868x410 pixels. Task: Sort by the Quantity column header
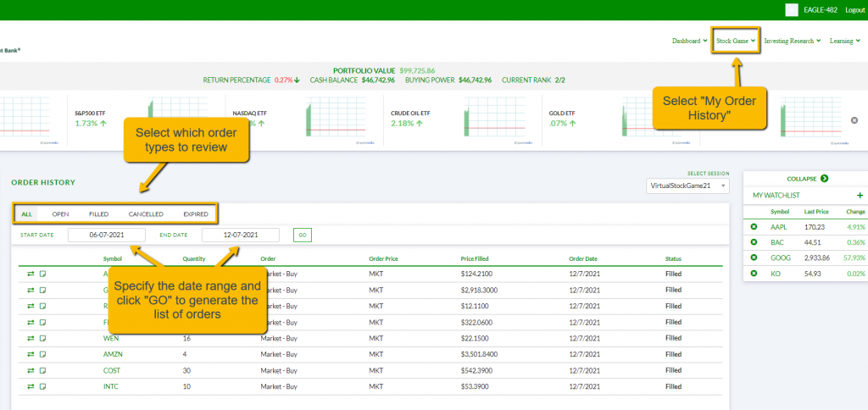coord(194,258)
